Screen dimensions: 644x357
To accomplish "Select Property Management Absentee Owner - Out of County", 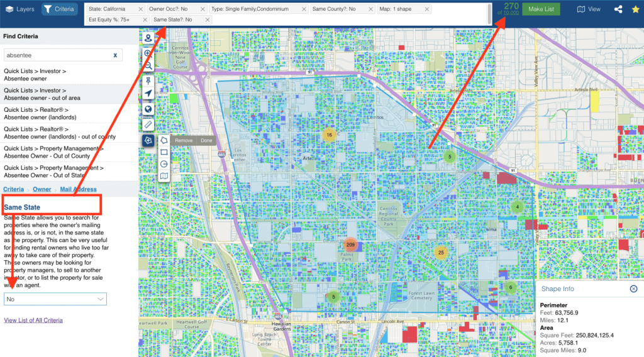I will (x=69, y=152).
